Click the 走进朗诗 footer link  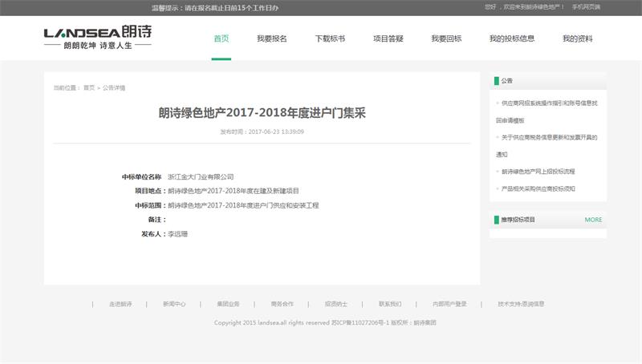120,305
